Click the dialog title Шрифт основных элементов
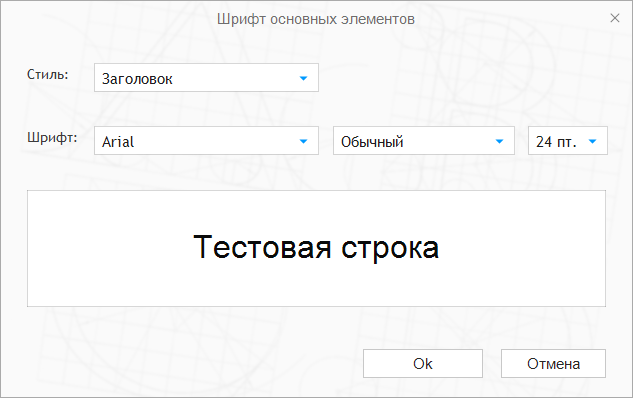 (316, 19)
